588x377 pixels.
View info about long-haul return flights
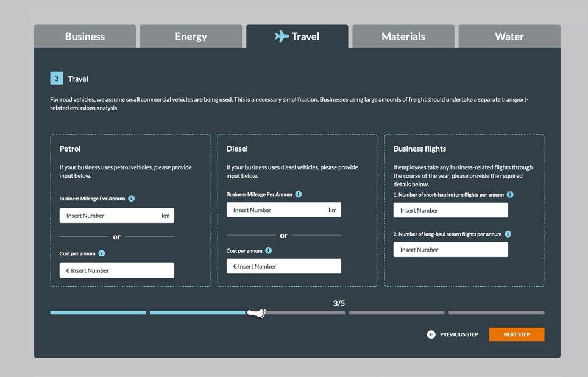508,234
